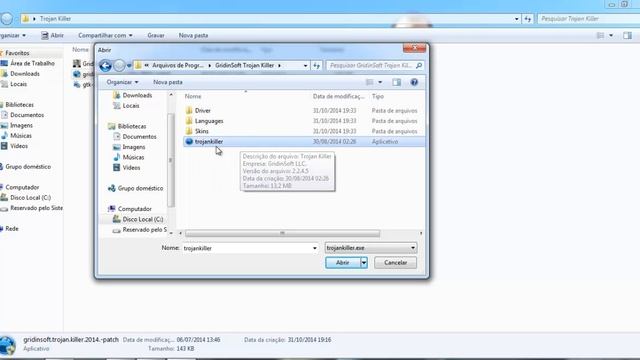Select Computador in Abrir dialog sidebar
The width and height of the screenshot is (640, 360).
point(134,209)
